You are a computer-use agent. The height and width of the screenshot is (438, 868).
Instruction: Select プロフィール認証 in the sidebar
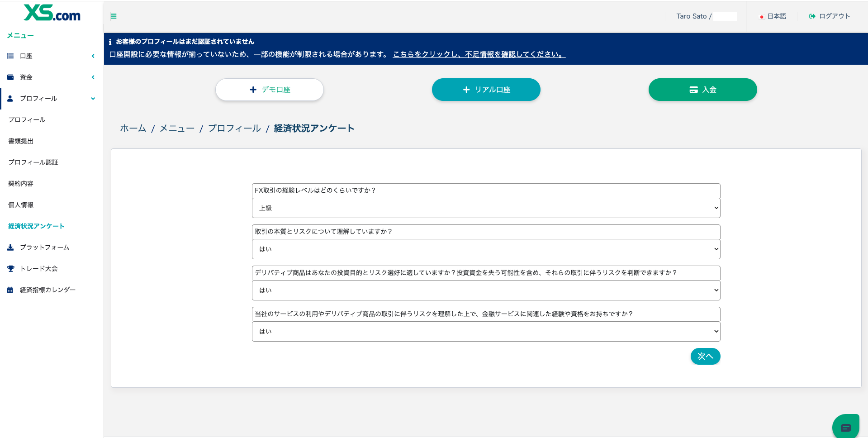coord(33,162)
